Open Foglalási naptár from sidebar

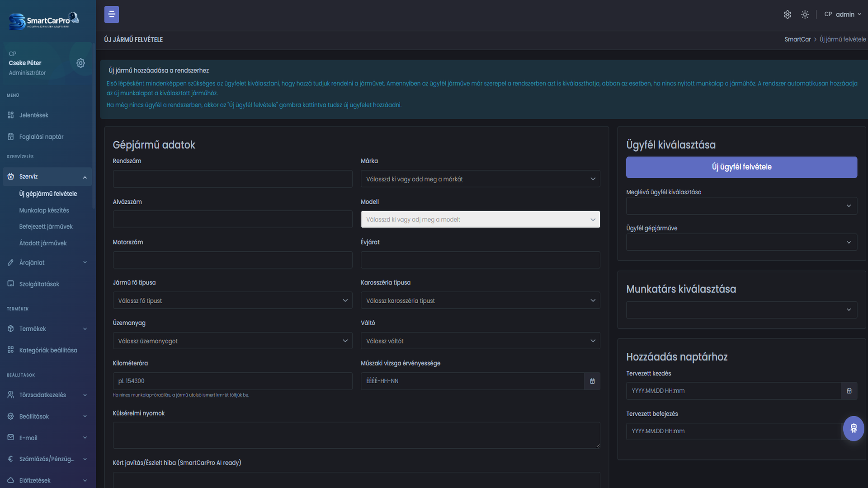[41, 136]
